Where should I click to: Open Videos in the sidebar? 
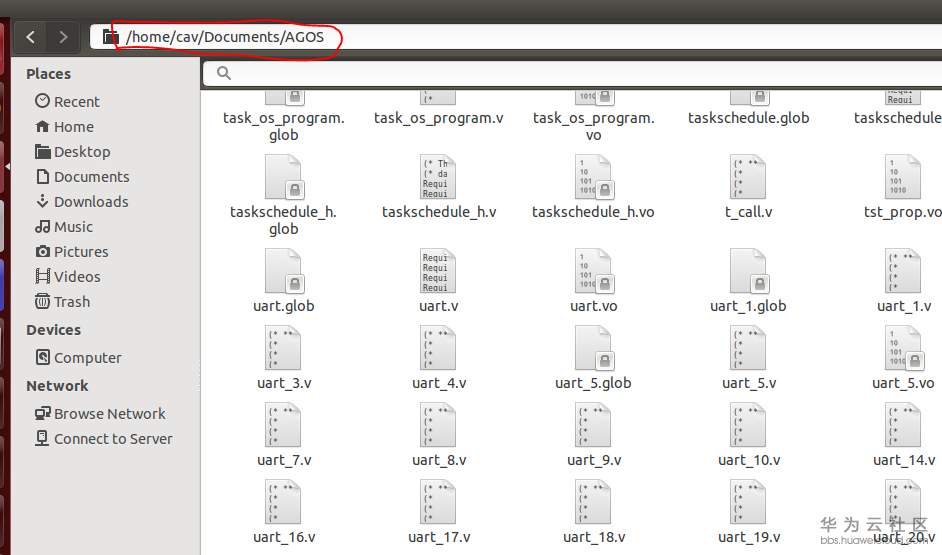point(67,277)
